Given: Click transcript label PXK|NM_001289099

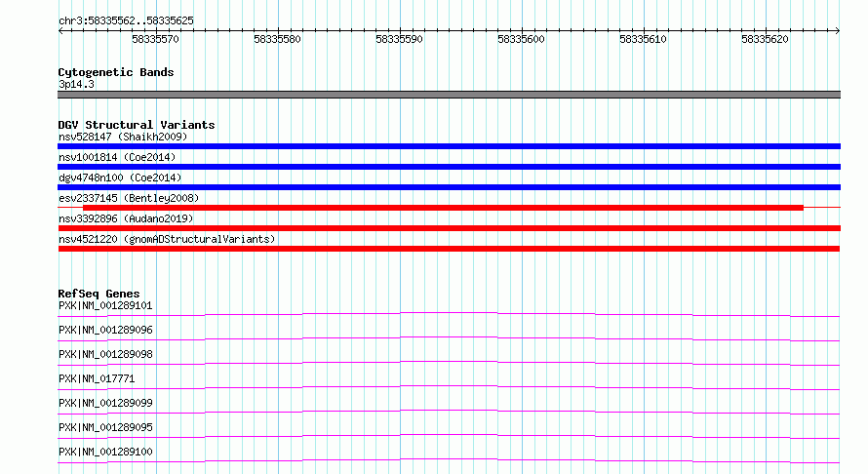Looking at the screenshot, I should coord(105,403).
